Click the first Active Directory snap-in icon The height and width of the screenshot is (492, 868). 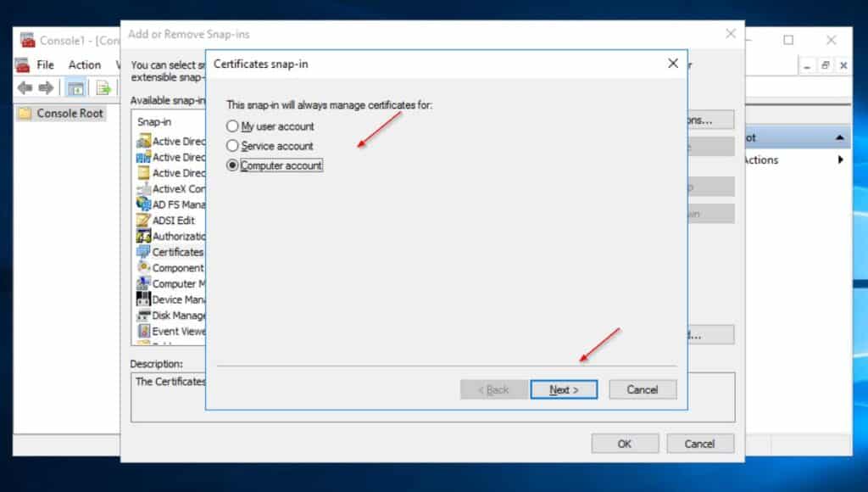tap(143, 141)
